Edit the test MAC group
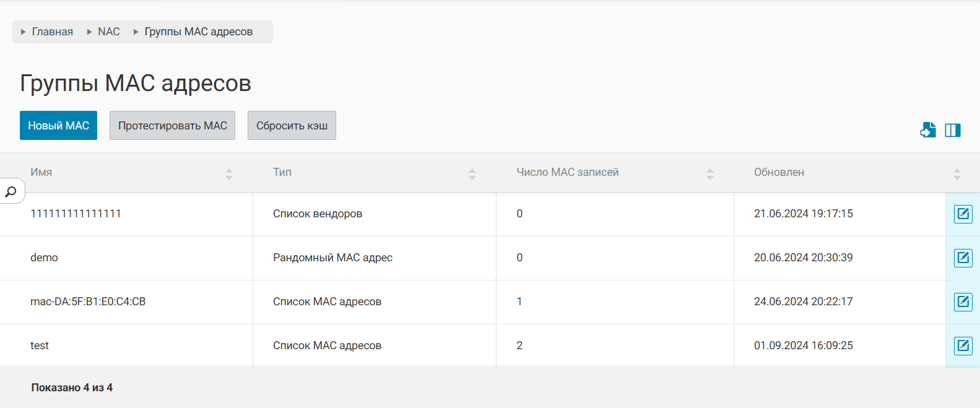 pos(963,346)
